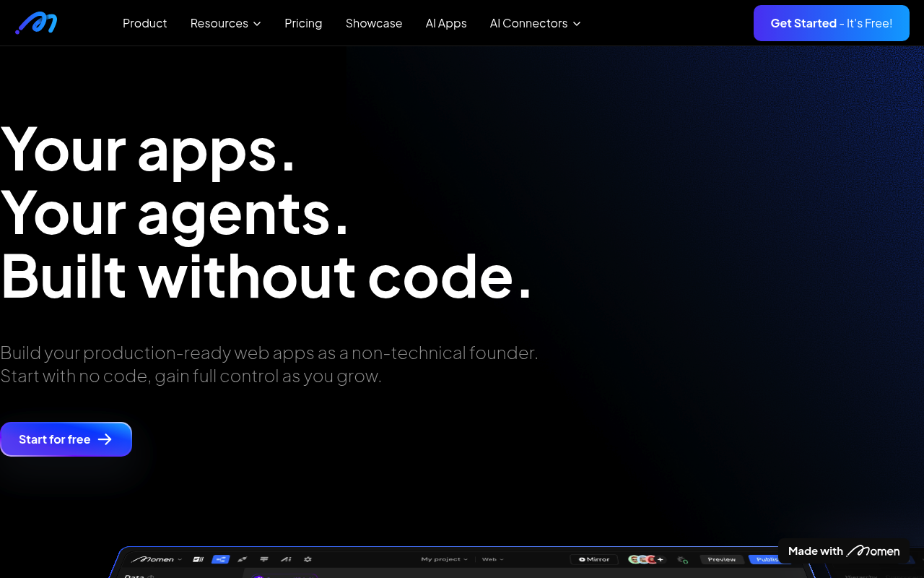
Task: Click the collaborator avatars in the editor preview
Action: [645, 559]
